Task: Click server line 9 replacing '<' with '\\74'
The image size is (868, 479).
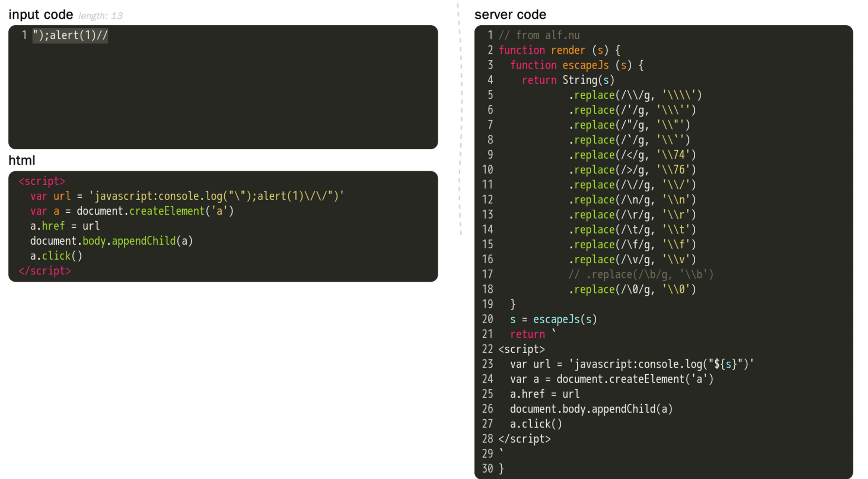Action: (632, 155)
